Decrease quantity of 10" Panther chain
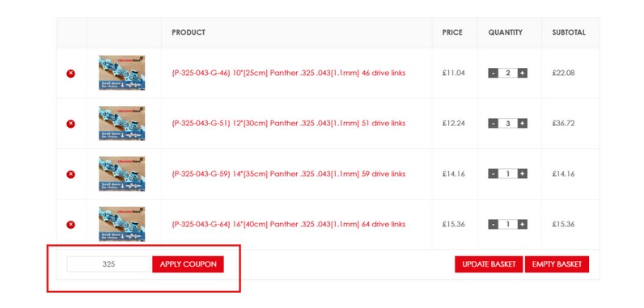The image size is (644, 308). click(493, 73)
